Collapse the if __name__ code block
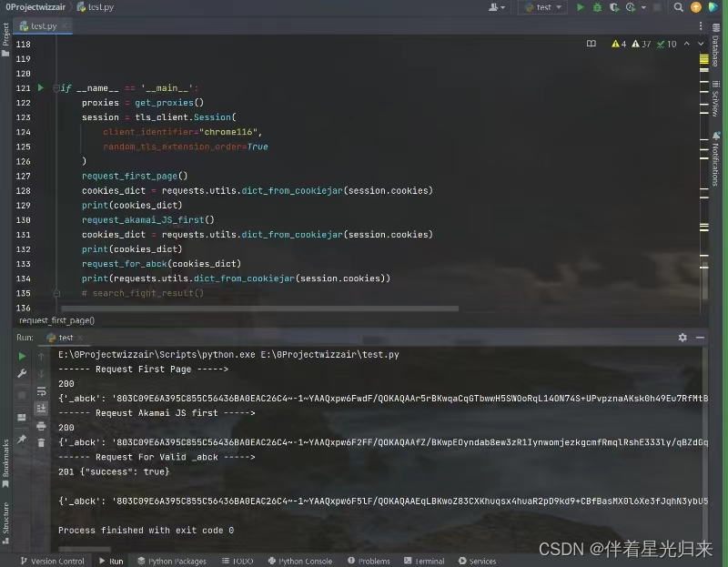 56,87
